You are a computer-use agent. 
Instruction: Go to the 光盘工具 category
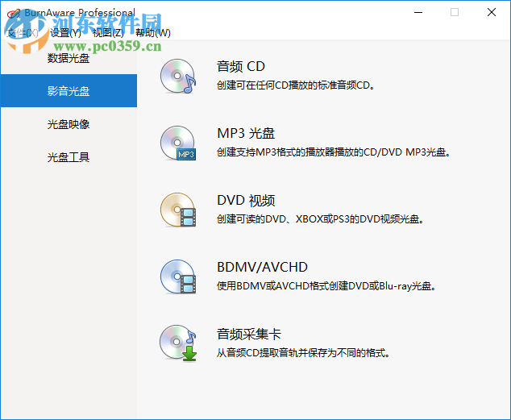tap(69, 157)
